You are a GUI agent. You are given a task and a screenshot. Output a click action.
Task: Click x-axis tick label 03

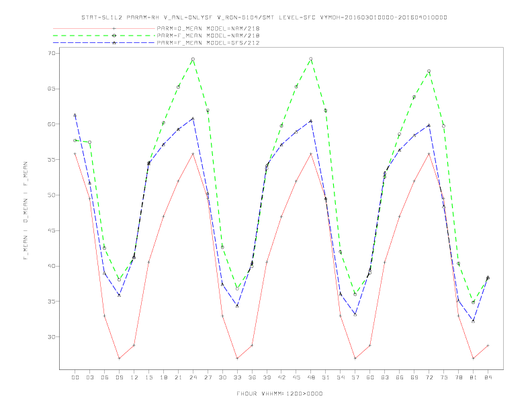[x=89, y=377]
